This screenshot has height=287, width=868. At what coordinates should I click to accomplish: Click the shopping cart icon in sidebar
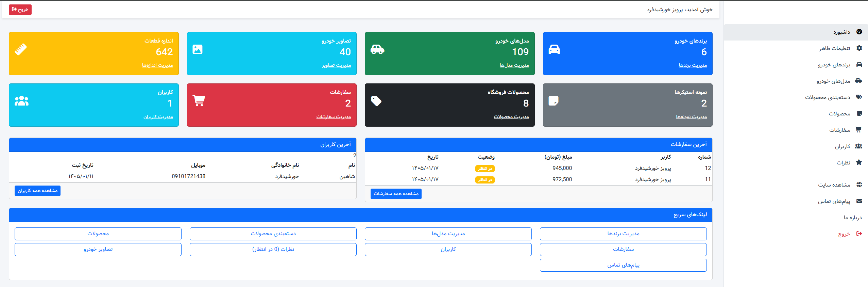point(858,130)
